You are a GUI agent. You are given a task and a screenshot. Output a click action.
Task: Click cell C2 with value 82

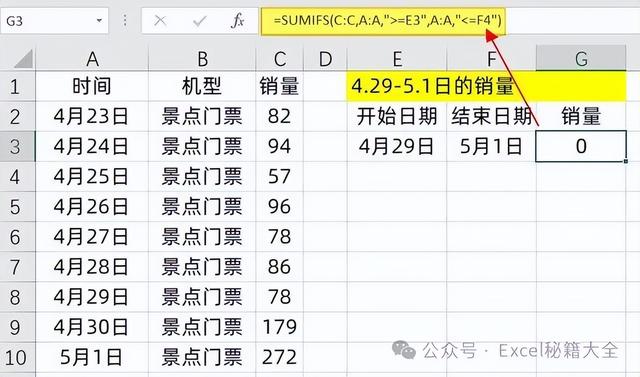click(x=280, y=117)
